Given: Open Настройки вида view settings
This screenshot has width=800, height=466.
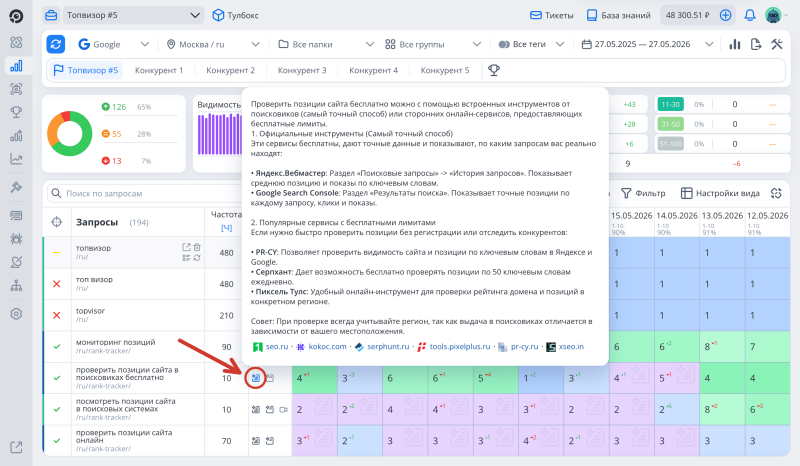Looking at the screenshot, I should tap(720, 193).
